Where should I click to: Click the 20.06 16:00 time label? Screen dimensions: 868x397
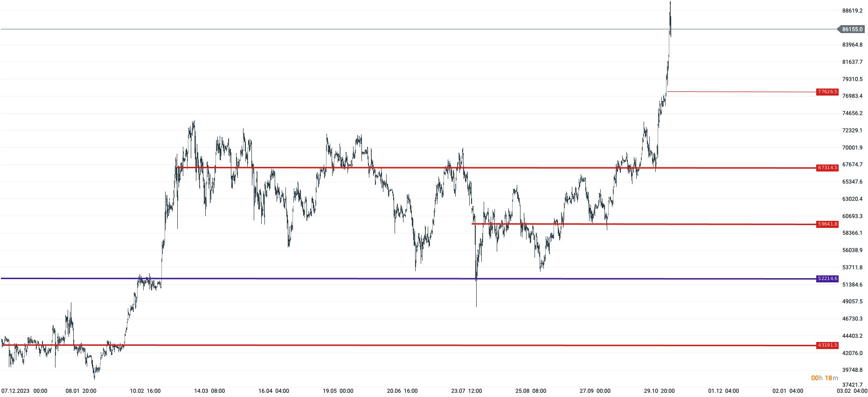[402, 391]
